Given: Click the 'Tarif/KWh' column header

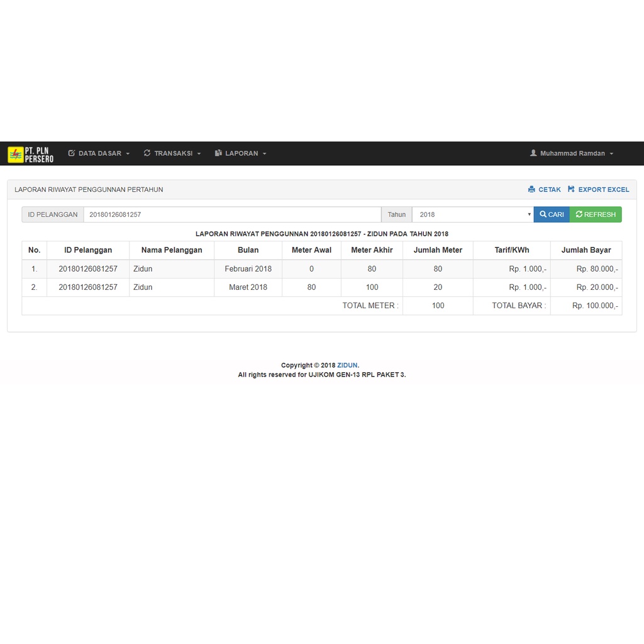Looking at the screenshot, I should click(x=512, y=250).
